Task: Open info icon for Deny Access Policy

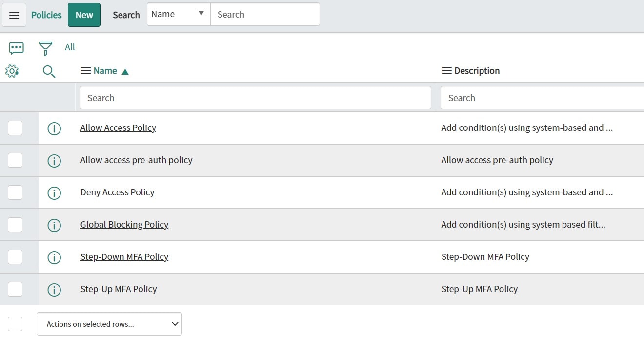Action: click(x=54, y=192)
